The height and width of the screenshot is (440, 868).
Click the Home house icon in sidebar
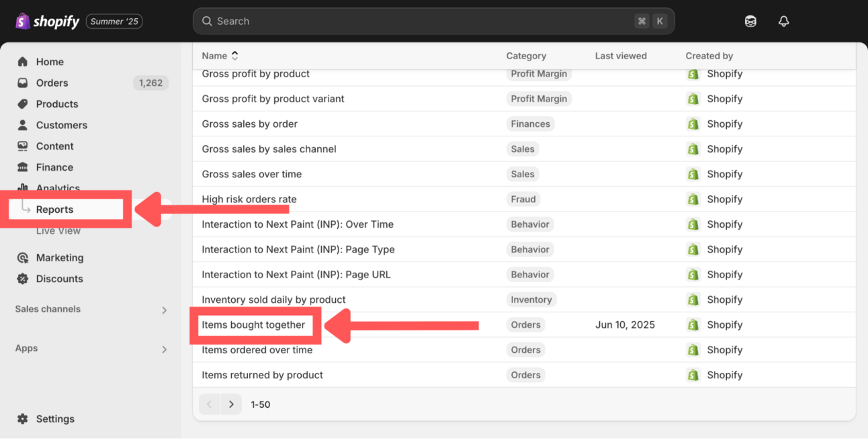click(23, 62)
